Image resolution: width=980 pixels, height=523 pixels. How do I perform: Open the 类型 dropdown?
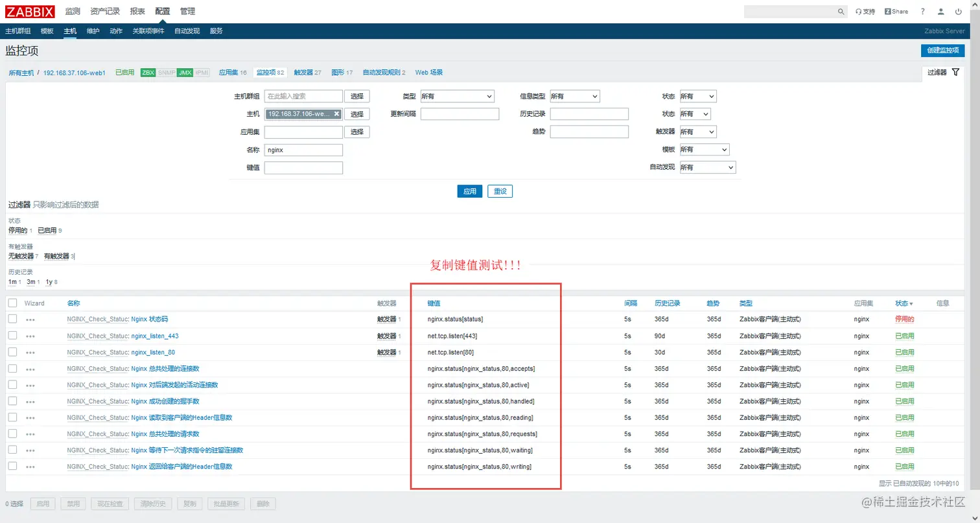[457, 96]
